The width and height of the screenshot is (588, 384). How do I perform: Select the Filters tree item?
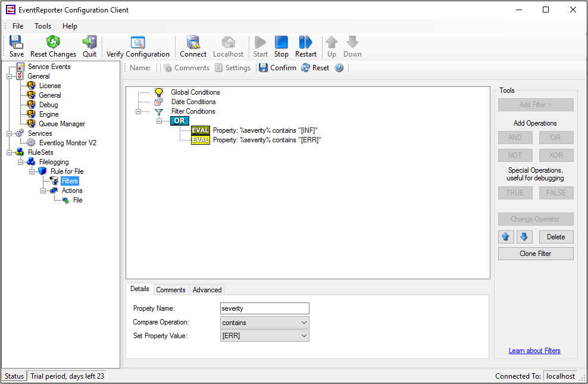click(x=70, y=181)
